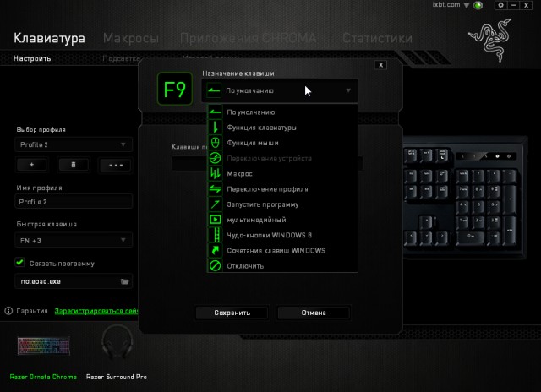Select the Функция клавиатуры icon in dropdown list
This screenshot has width=541, height=392.
(215, 128)
